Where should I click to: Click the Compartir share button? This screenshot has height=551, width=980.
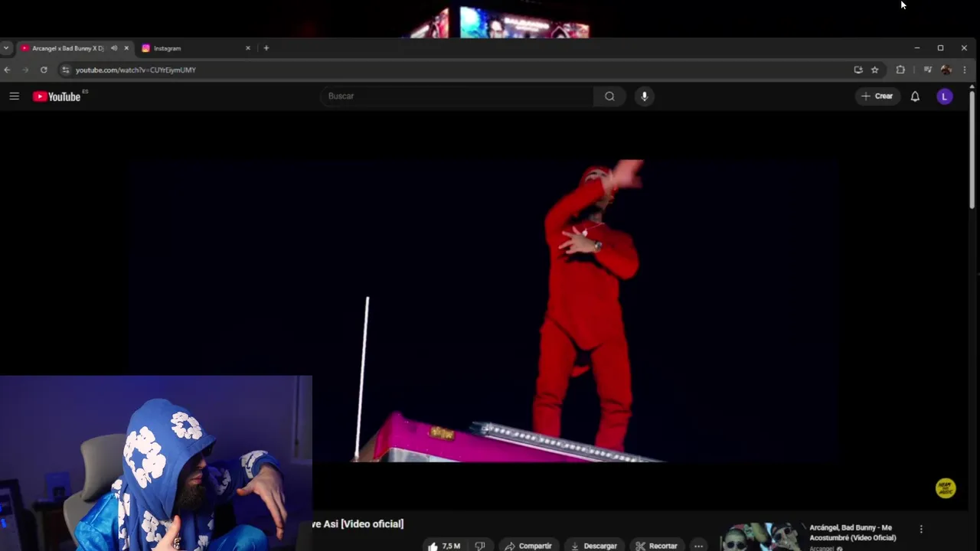528,546
